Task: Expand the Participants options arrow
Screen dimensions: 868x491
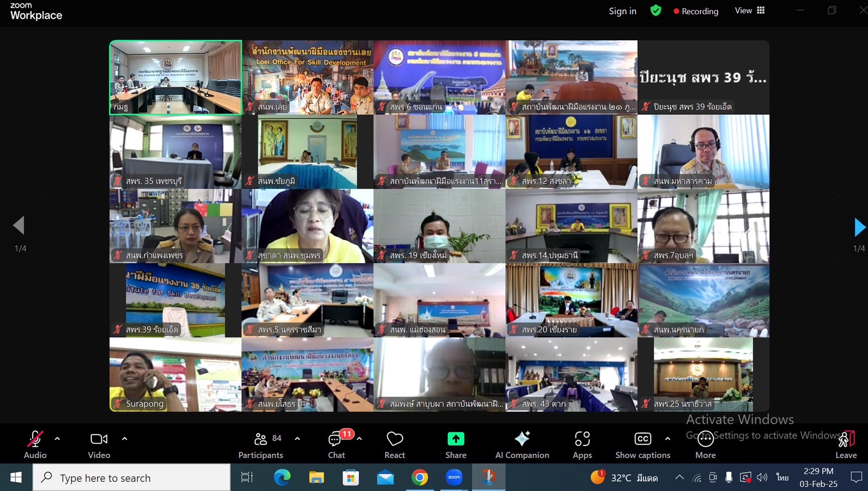Action: coord(297,438)
